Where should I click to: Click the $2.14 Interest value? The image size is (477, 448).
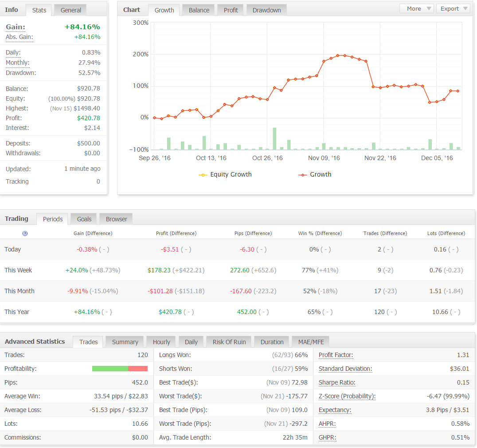(92, 128)
